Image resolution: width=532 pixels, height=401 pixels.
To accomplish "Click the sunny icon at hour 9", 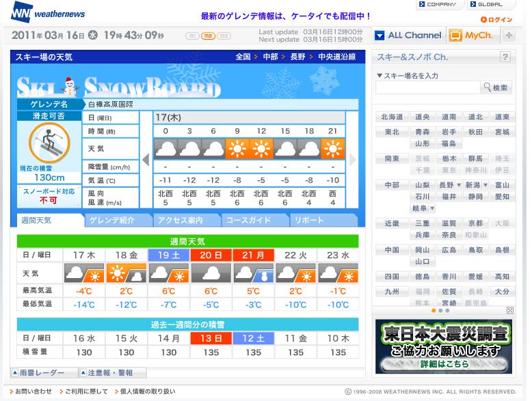I will pyautogui.click(x=237, y=149).
